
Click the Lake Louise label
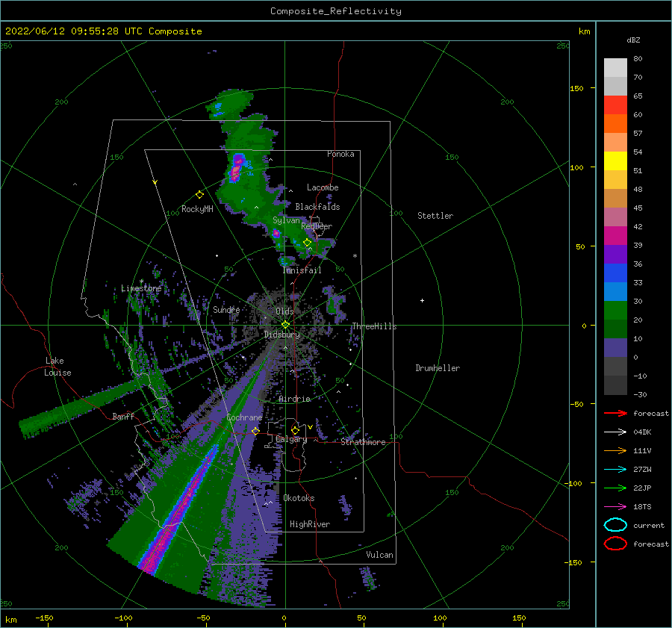[57, 367]
